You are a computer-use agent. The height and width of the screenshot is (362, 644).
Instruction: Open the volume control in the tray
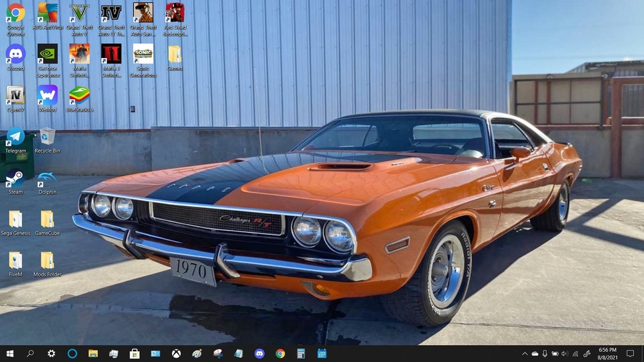565,354
